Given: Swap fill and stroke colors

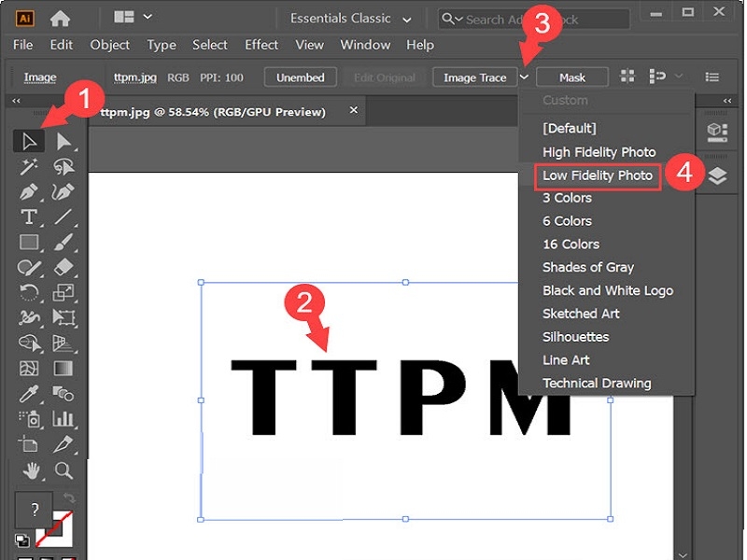Looking at the screenshot, I should coord(69,498).
